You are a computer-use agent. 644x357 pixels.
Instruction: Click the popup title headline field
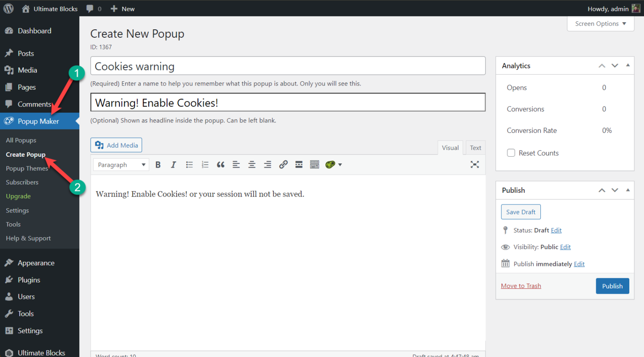(x=288, y=102)
